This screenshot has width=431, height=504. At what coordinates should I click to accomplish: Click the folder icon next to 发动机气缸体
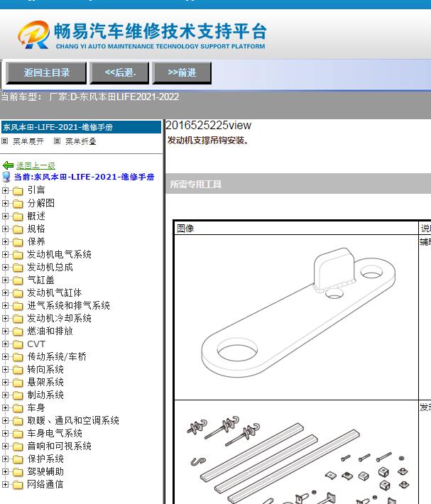pyautogui.click(x=18, y=293)
